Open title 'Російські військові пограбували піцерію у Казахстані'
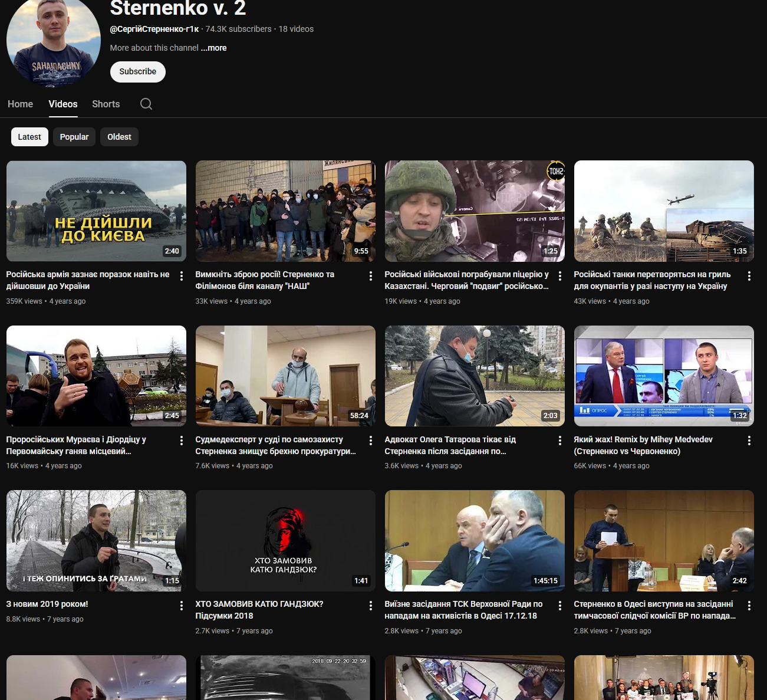767x700 pixels. click(467, 280)
